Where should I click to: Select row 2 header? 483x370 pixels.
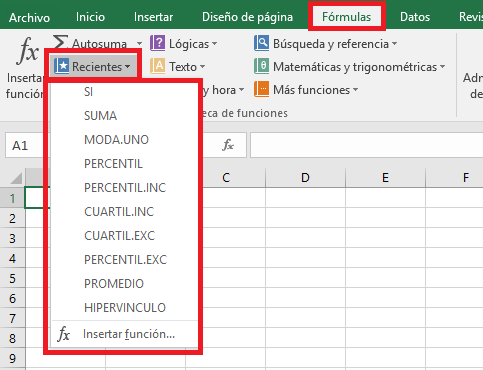(x=12, y=218)
